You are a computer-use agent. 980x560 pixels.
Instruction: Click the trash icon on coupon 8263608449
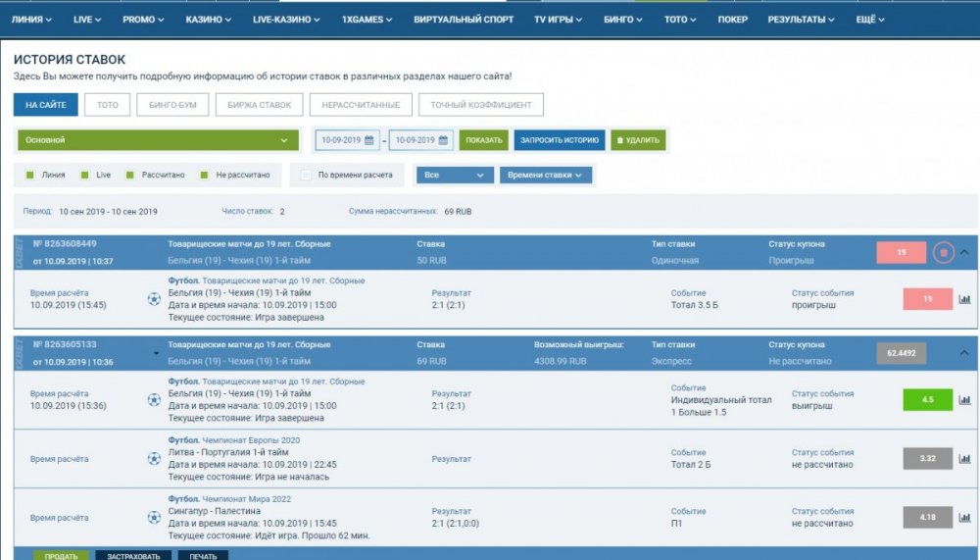click(x=943, y=253)
